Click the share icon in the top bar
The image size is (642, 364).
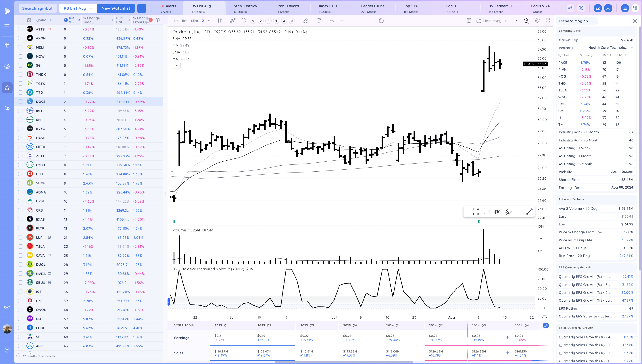pos(570,8)
